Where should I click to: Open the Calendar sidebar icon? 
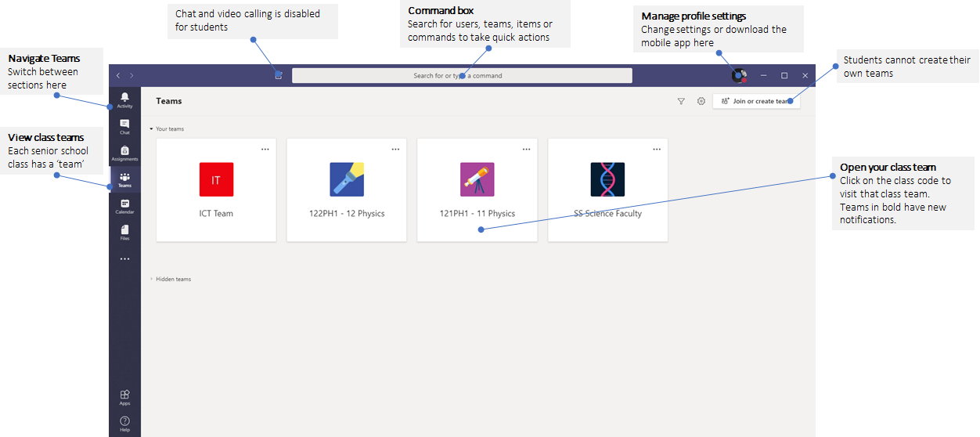124,206
